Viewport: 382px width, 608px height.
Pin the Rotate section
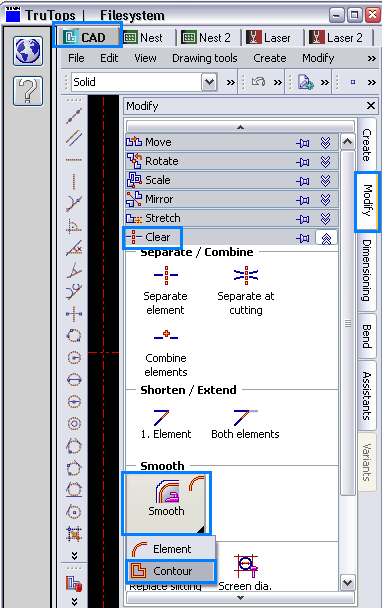(x=303, y=162)
